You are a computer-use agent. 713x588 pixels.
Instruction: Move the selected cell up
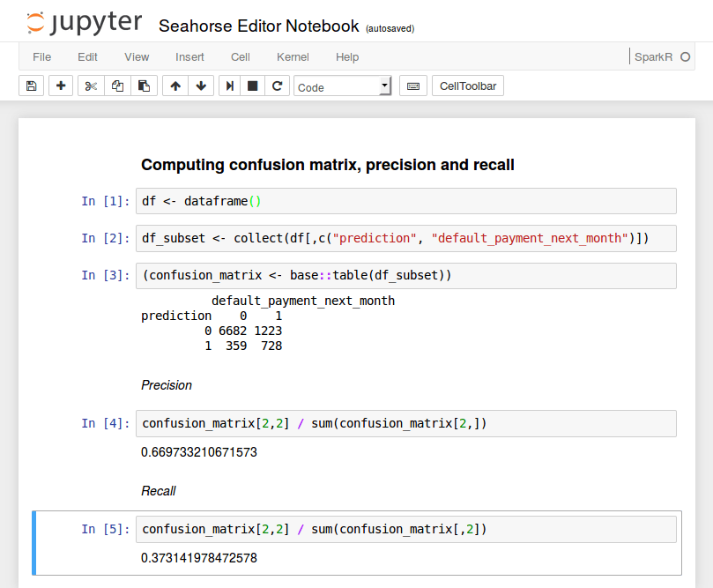tap(175, 86)
